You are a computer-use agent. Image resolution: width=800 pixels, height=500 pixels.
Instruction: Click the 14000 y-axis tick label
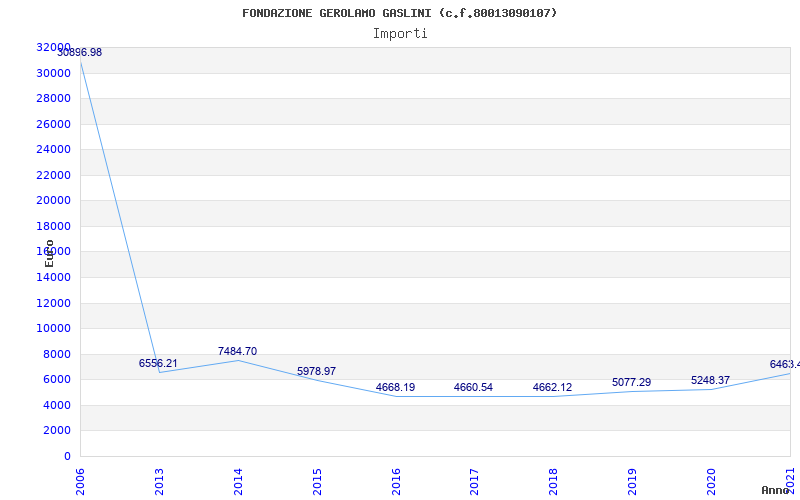(54, 278)
